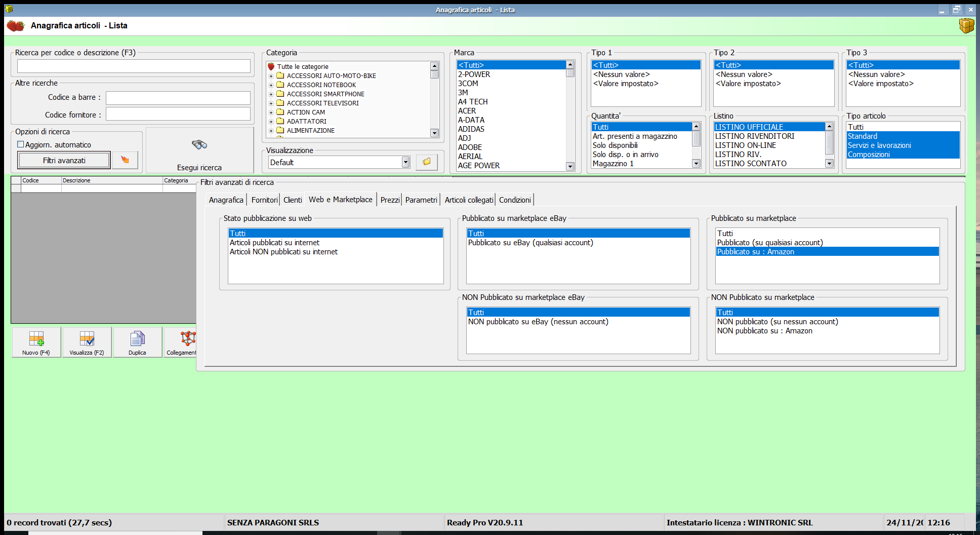This screenshot has height=535, width=980.
Task: Click the Codice a barre input field
Action: pyautogui.click(x=178, y=98)
